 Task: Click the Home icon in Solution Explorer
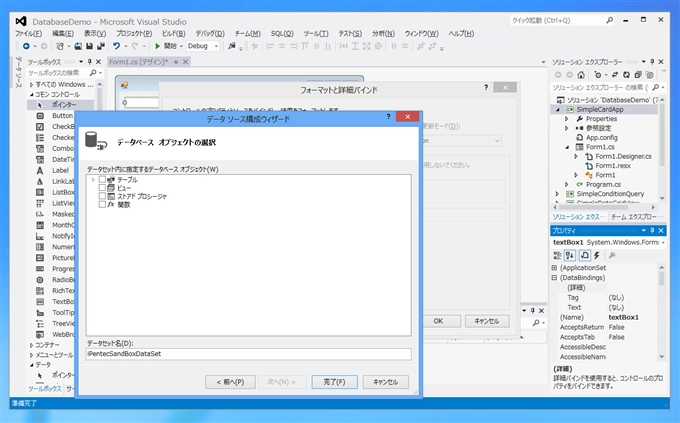[581, 75]
